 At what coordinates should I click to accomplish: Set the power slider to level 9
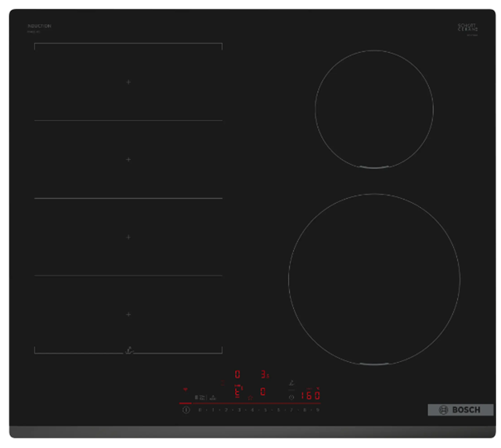pyautogui.click(x=317, y=409)
